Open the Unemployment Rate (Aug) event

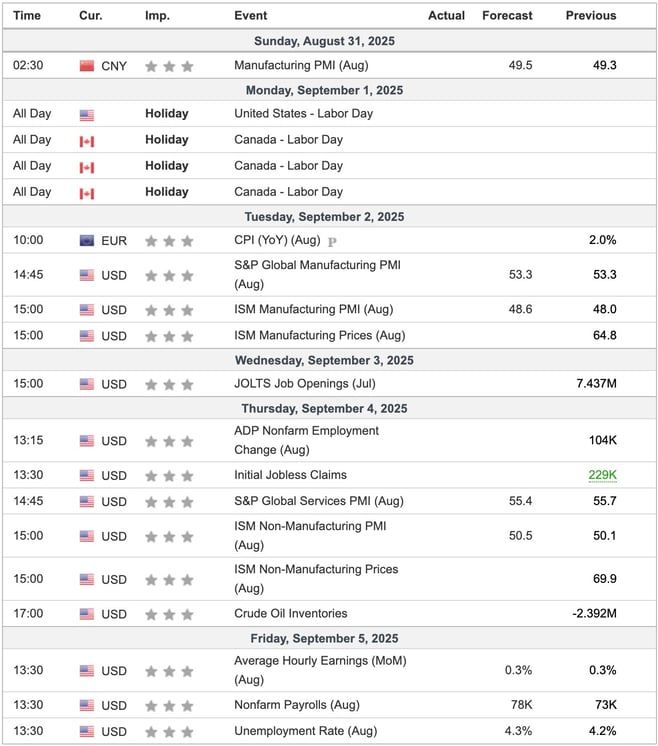(305, 731)
